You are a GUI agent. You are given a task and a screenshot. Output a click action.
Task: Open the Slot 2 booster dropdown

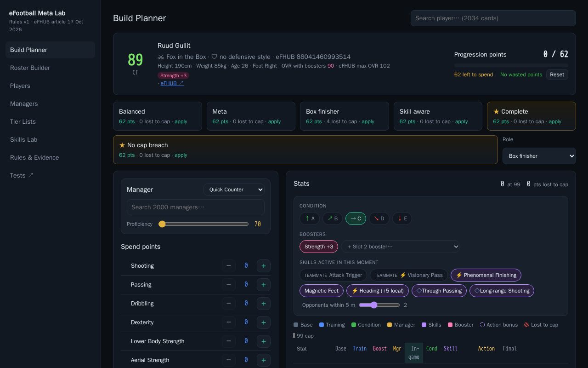[x=401, y=247]
